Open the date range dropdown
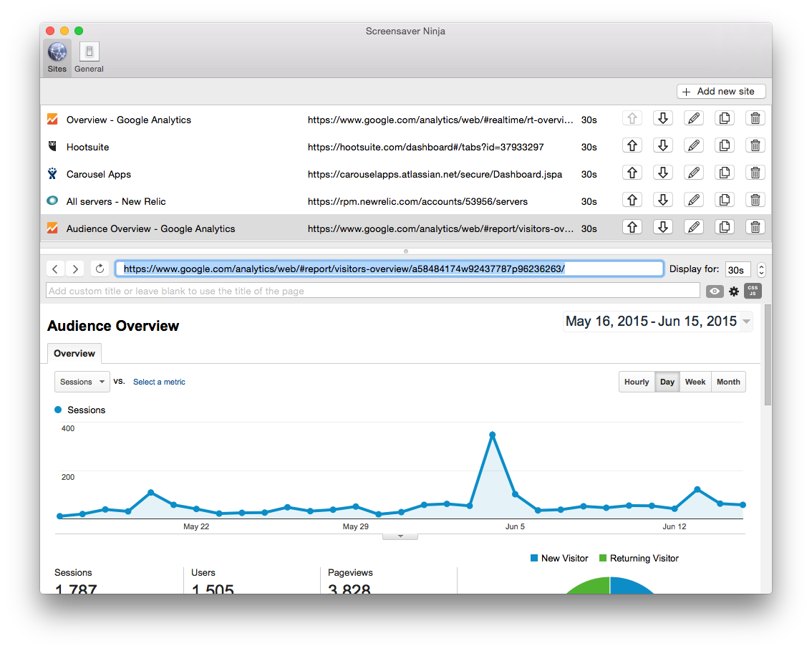Viewport: 812px width, 651px height. (657, 322)
